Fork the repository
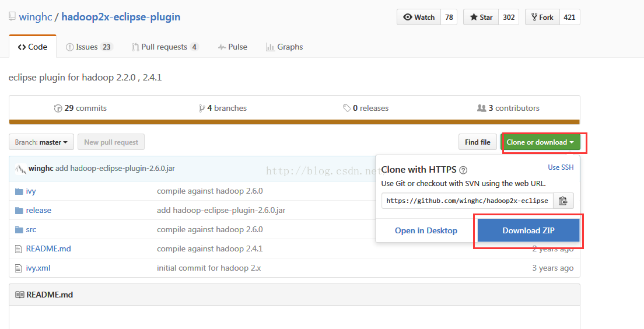The width and height of the screenshot is (644, 329). 542,17
